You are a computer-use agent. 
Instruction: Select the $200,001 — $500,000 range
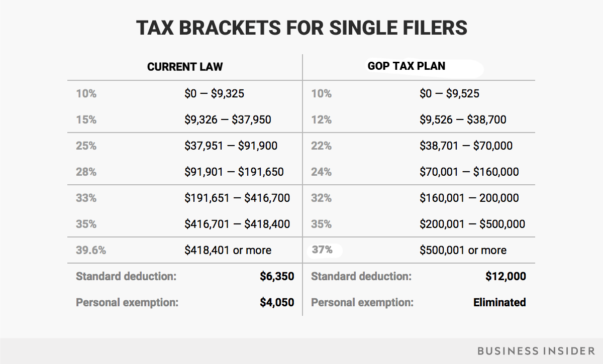point(472,224)
